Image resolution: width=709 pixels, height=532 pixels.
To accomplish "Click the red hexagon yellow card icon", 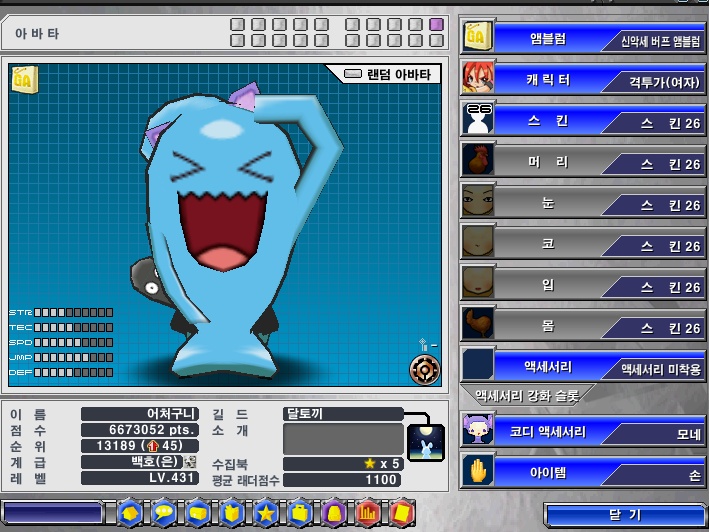I will 402,513.
